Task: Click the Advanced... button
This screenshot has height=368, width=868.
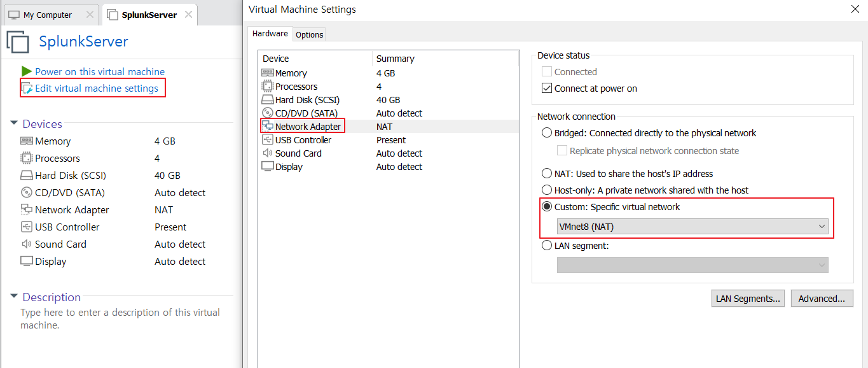Action: (x=822, y=299)
